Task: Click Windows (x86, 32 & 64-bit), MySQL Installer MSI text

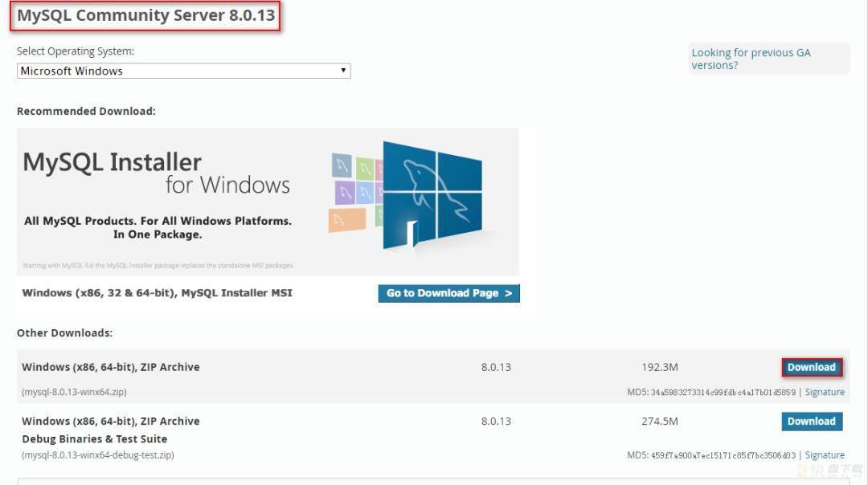Action: pyautogui.click(x=158, y=293)
